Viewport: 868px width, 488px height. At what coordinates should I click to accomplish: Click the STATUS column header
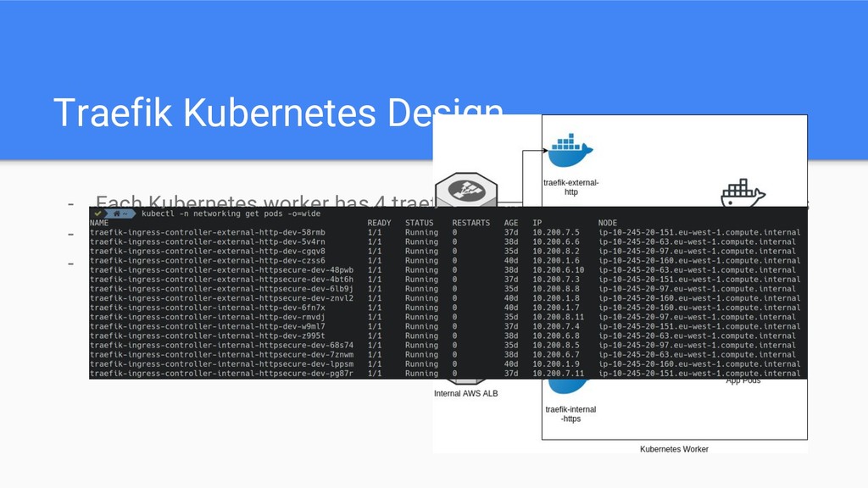coord(419,223)
